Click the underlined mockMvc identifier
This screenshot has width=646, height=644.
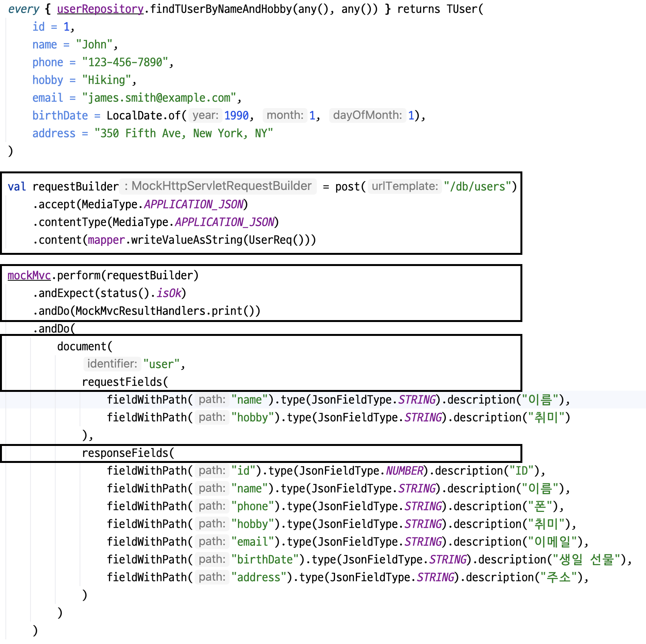pos(29,275)
